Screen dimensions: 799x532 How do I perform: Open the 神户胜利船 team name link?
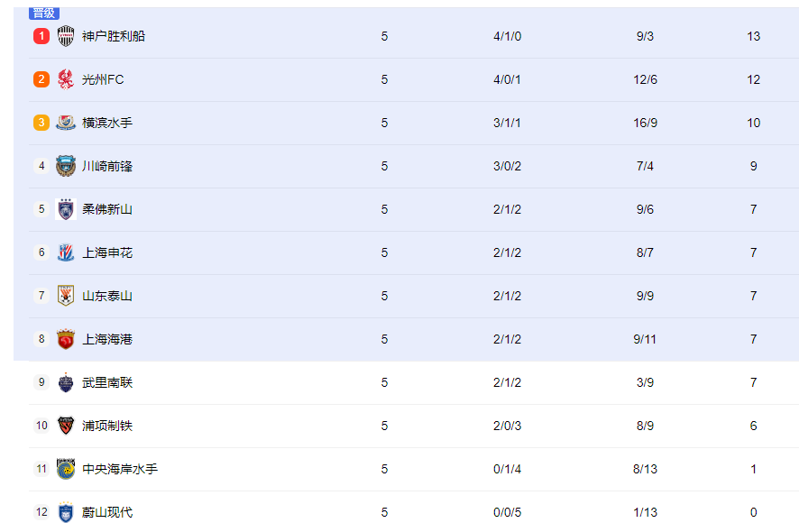tap(114, 36)
